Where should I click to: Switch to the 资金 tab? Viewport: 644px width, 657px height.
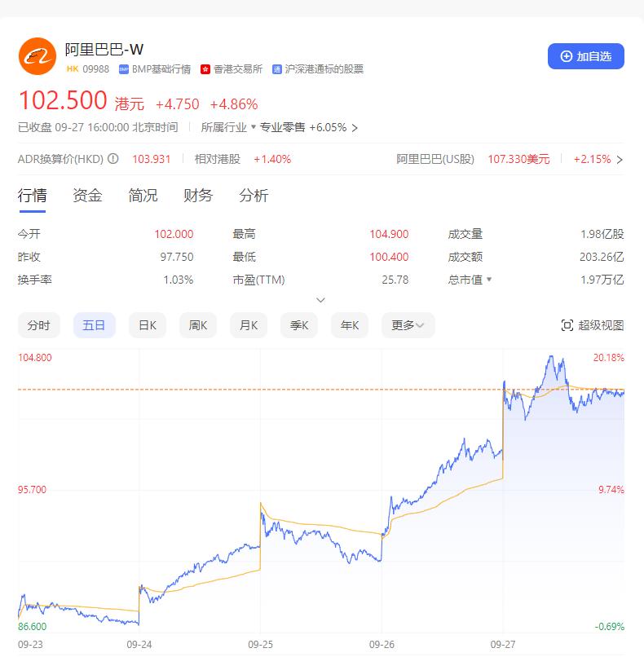tap(87, 196)
